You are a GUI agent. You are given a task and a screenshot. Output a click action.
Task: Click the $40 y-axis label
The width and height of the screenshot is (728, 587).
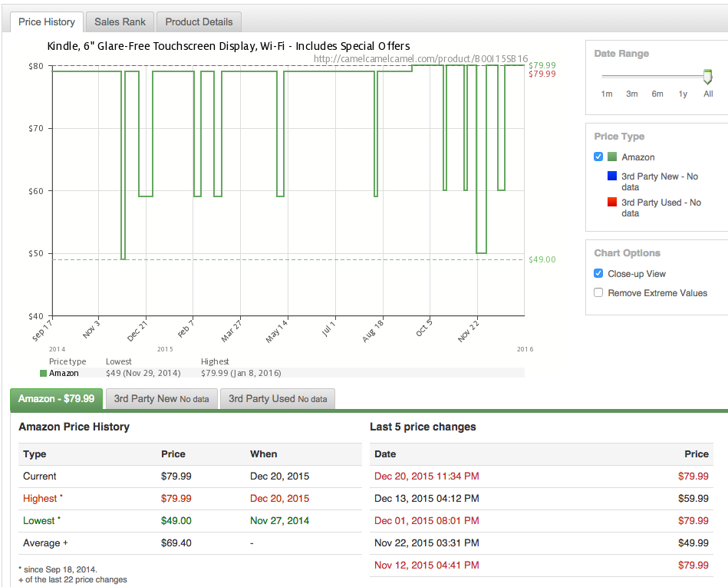coord(36,316)
